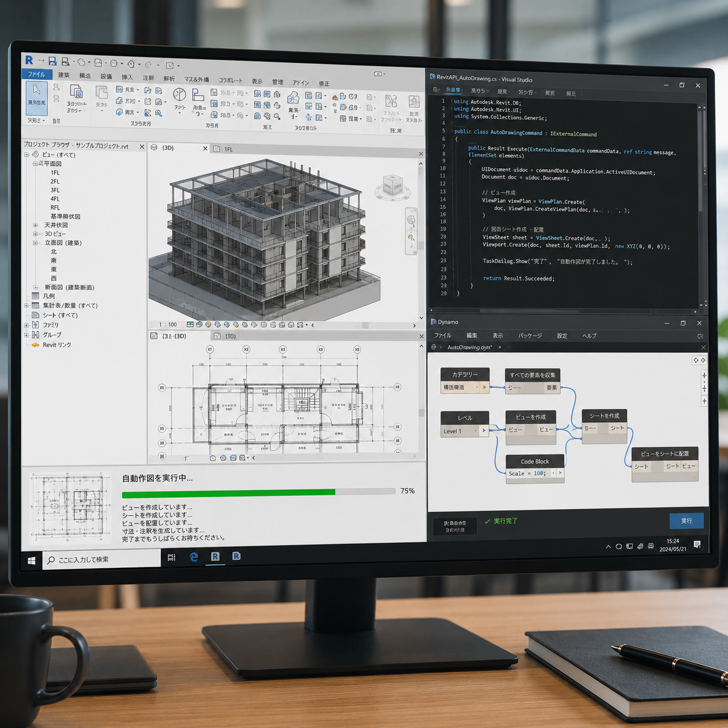728x728 pixels.
Task: Switch to the 注釈 ribbon tab
Action: pyautogui.click(x=149, y=78)
